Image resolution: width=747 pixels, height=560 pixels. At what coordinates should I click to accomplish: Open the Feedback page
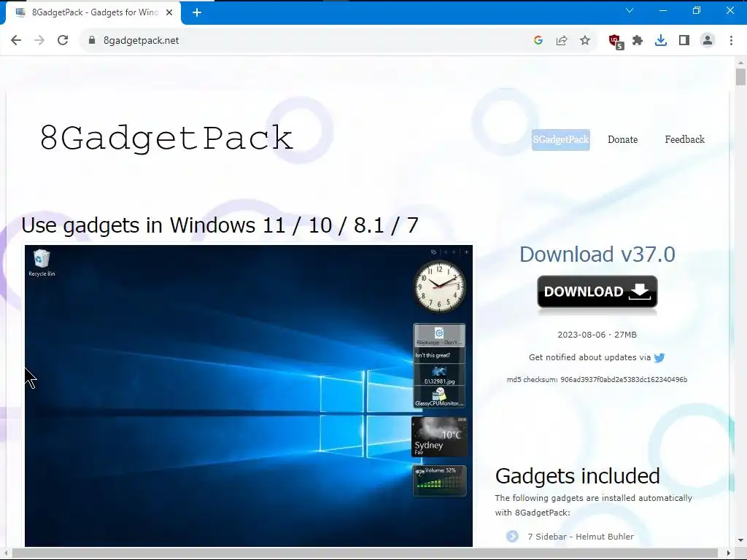coord(684,139)
